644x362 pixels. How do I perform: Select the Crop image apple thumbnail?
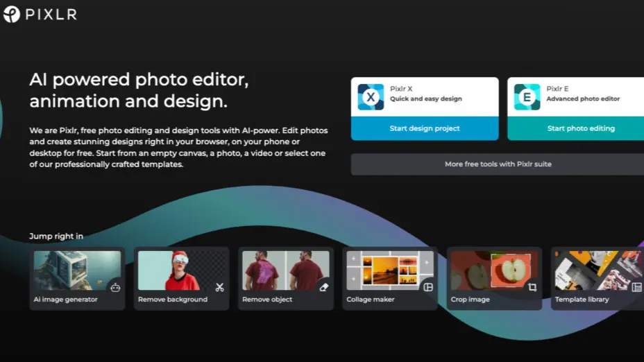point(489,270)
